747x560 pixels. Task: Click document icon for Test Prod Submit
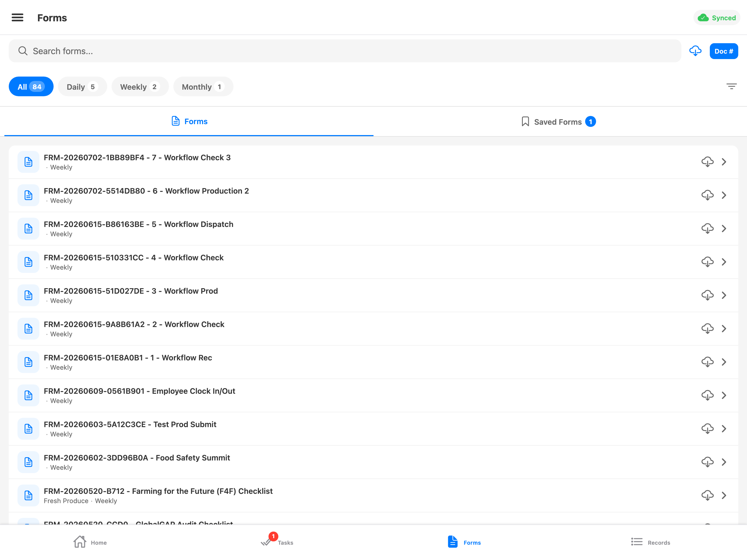tap(28, 428)
